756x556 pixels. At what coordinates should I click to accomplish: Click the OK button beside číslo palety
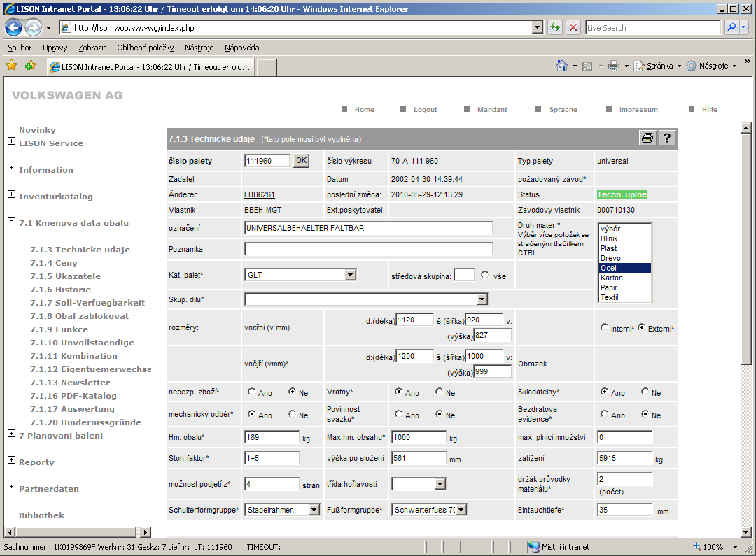coord(301,160)
